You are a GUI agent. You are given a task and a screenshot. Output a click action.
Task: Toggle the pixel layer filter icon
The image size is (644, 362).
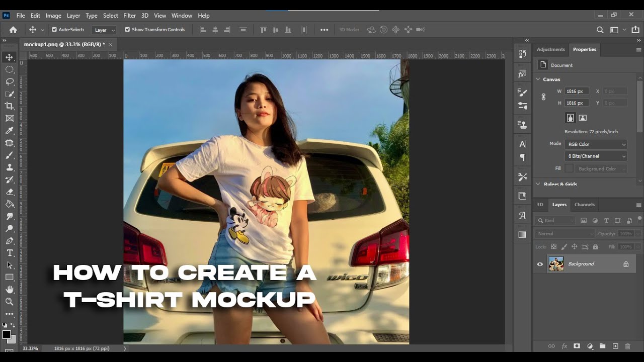(584, 220)
